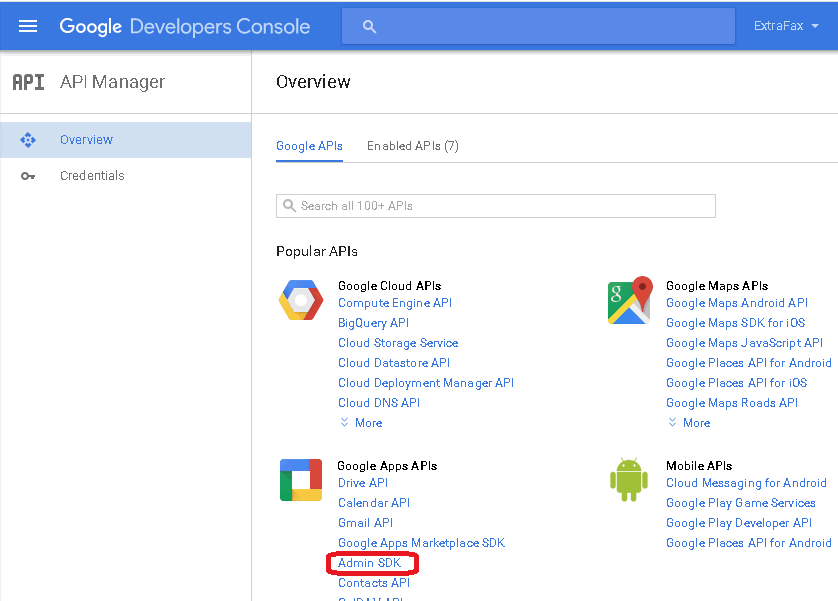Click the Google Developers Console title

pos(185,26)
